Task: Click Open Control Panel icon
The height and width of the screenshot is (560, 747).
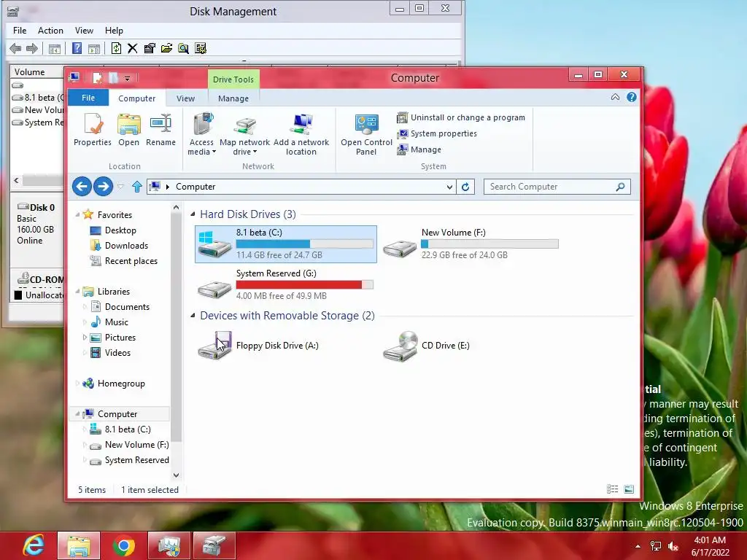Action: [366, 134]
